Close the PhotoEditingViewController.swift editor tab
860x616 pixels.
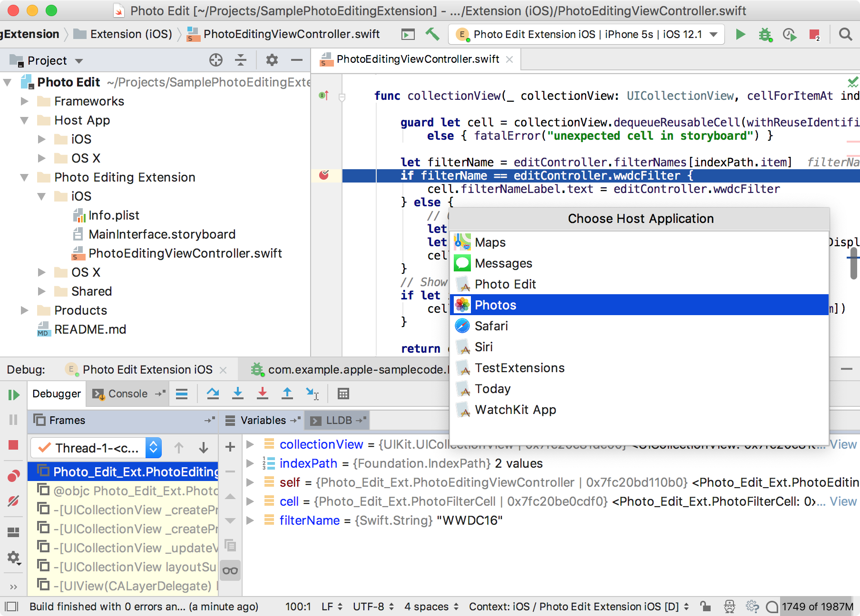pos(509,59)
